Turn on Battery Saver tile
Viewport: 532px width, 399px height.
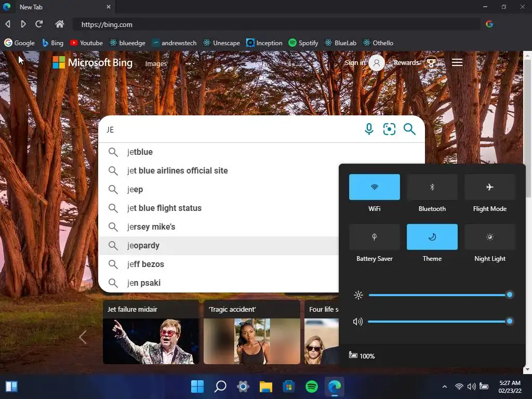[375, 237]
